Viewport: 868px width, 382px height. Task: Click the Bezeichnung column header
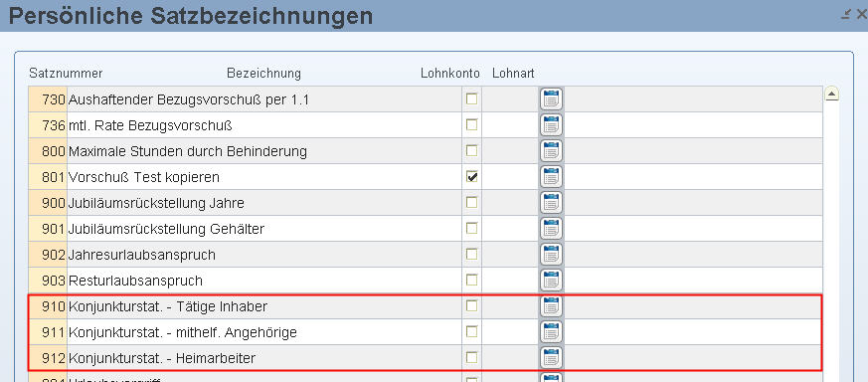[x=264, y=73]
